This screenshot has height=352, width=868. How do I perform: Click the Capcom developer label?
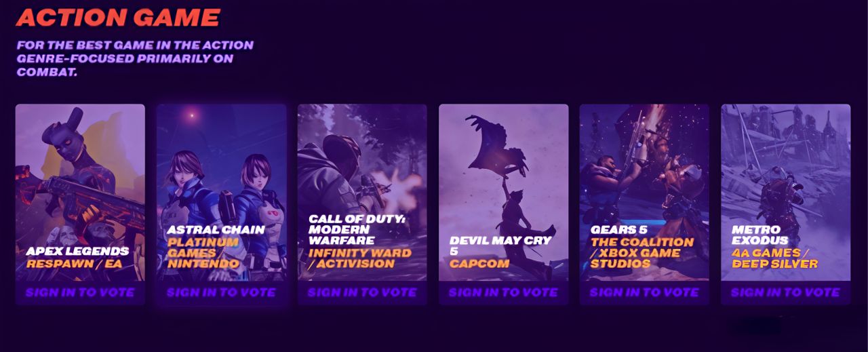click(479, 264)
